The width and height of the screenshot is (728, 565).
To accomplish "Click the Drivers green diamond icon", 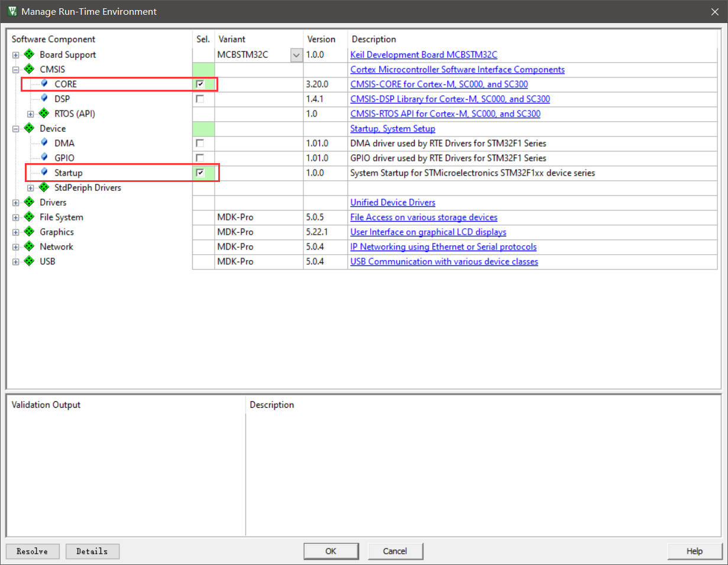I will click(x=29, y=202).
